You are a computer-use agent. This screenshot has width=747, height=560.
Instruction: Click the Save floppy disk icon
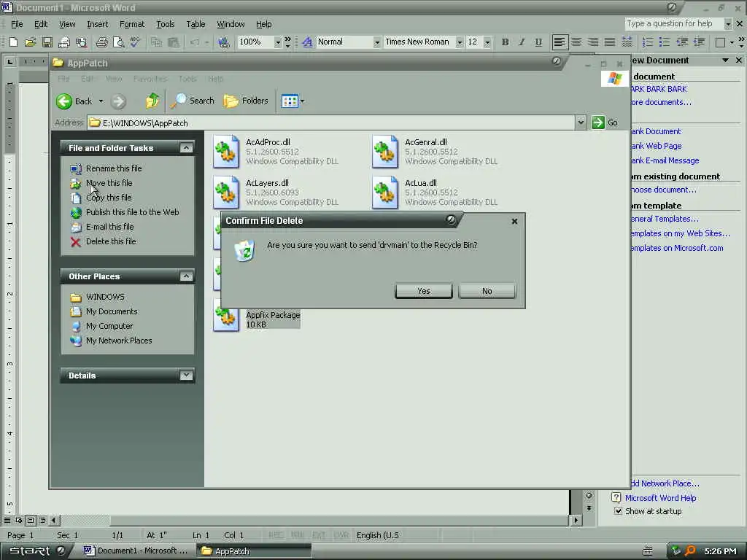47,42
